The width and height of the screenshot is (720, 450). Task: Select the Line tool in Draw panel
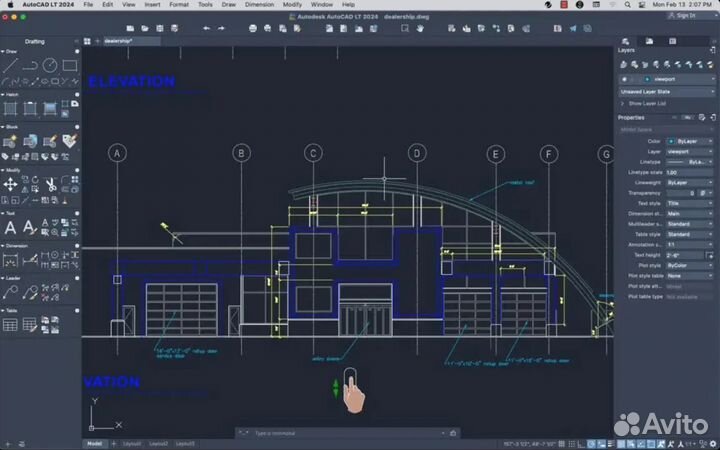(x=10, y=65)
